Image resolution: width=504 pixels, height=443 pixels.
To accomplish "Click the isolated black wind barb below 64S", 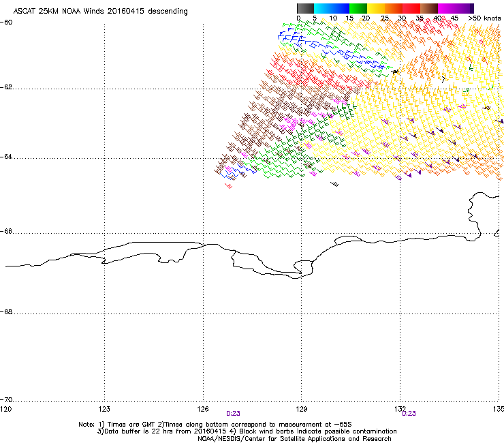I will 334,184.
